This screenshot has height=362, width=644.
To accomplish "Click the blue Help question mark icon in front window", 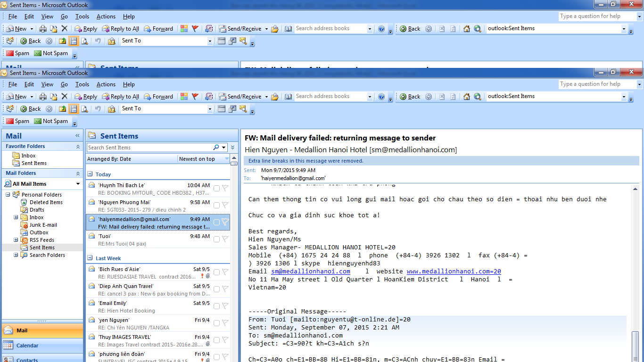I will [x=381, y=96].
